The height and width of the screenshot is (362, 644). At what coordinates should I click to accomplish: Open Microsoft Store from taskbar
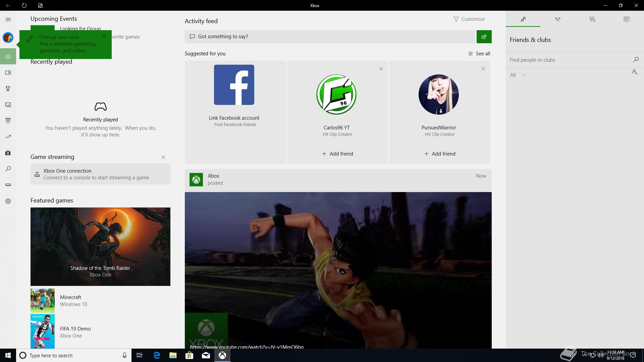click(x=189, y=355)
